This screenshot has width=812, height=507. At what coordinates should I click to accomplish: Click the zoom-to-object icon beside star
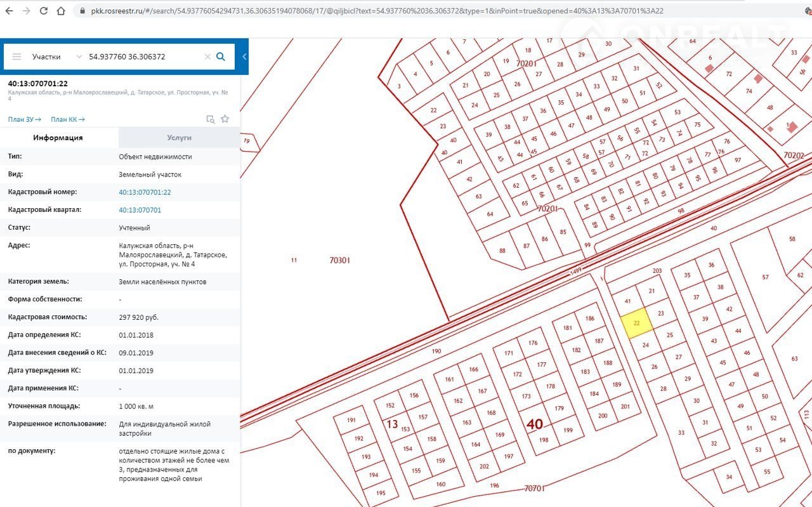[x=211, y=119]
